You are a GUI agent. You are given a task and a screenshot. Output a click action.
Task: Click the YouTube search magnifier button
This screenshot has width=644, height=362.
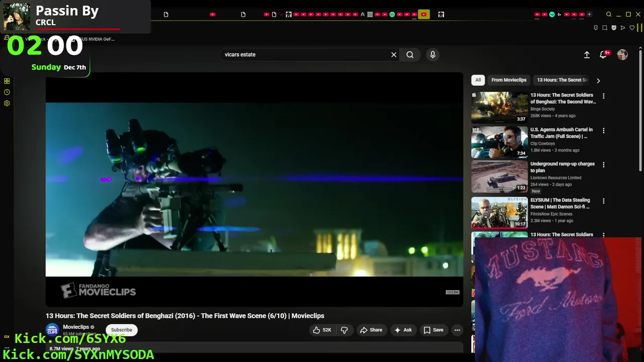(x=410, y=55)
